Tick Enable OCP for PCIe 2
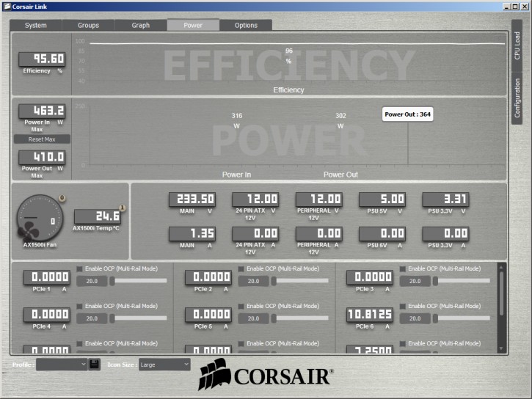This screenshot has width=532, height=399. point(242,269)
